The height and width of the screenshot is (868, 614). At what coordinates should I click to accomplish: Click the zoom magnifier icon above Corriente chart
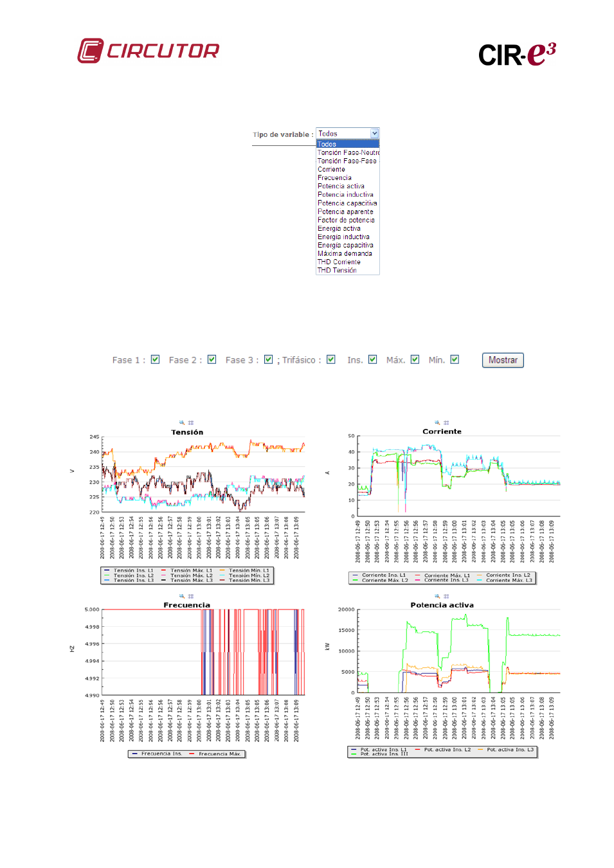pyautogui.click(x=437, y=423)
